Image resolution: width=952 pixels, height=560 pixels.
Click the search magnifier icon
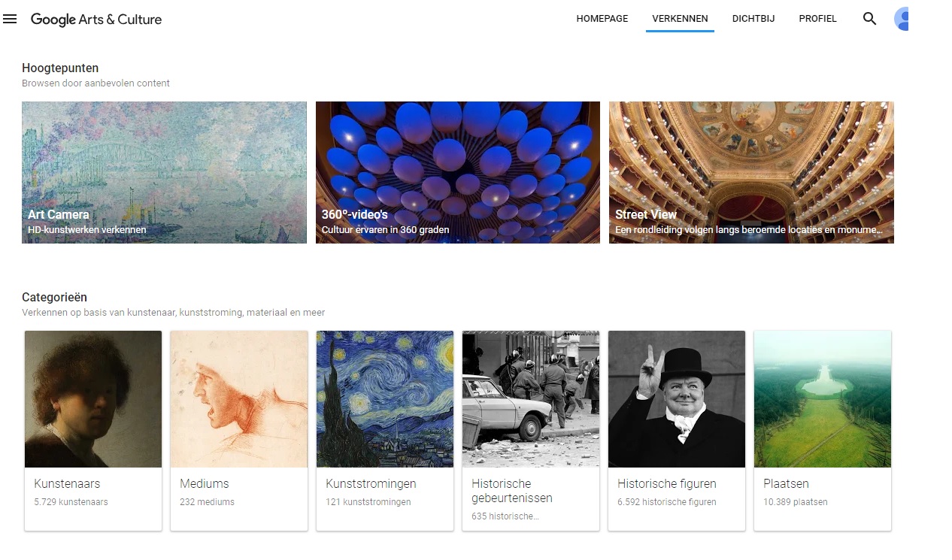point(869,19)
